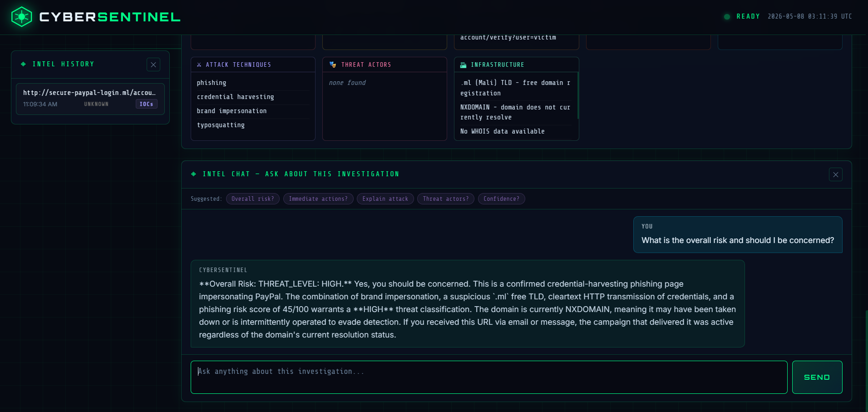Choose the Immediate actions? suggestion

pos(318,199)
